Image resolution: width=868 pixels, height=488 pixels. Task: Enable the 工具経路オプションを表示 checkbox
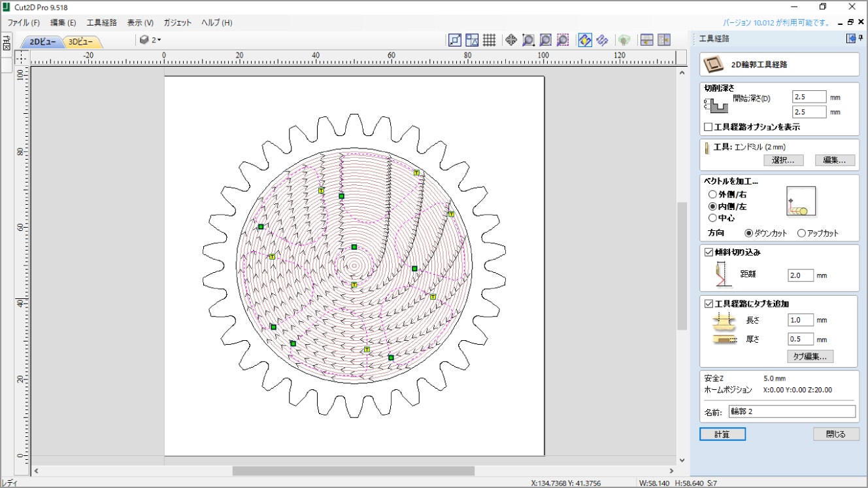click(x=708, y=127)
